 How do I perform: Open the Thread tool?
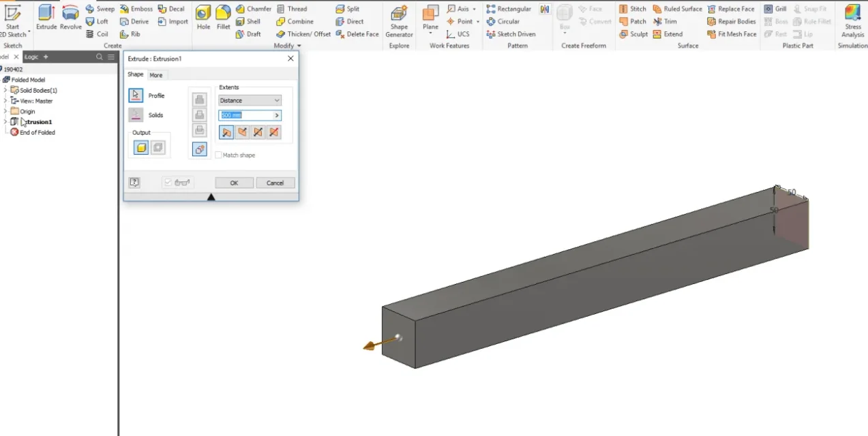coord(292,9)
